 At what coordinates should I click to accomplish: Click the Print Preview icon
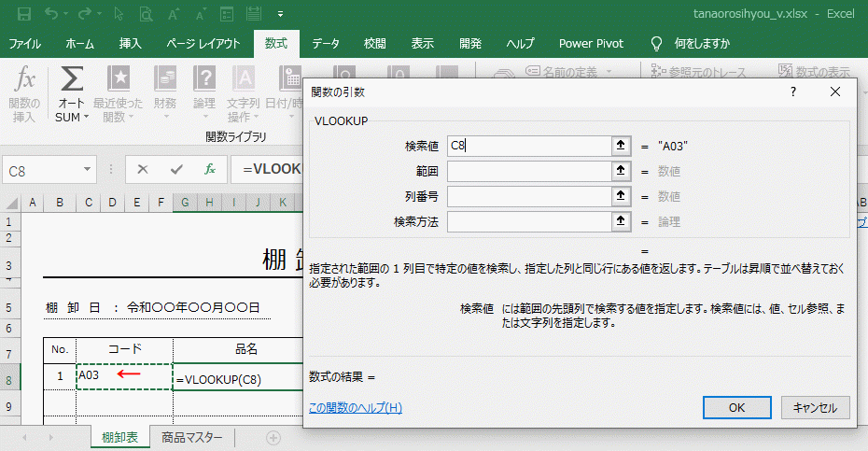146,14
